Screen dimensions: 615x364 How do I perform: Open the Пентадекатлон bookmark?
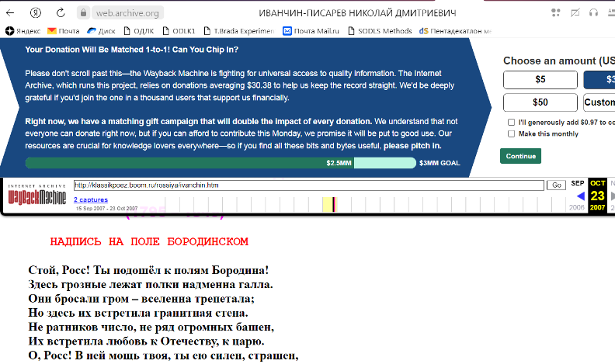click(x=455, y=31)
